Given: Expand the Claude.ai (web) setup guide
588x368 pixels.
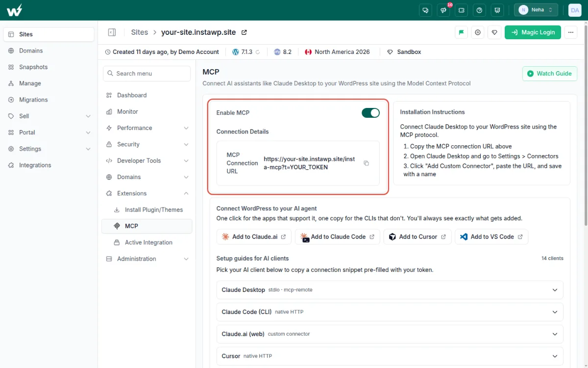Looking at the screenshot, I should coord(390,334).
